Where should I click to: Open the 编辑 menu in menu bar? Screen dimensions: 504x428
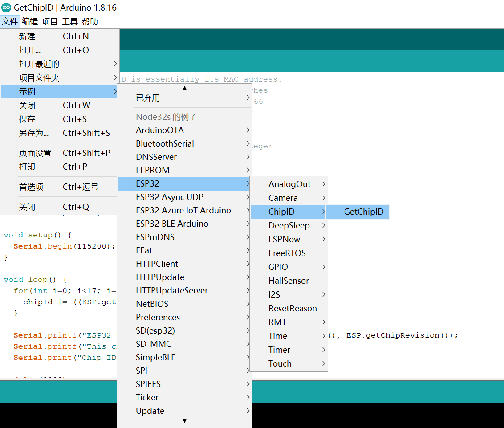click(x=30, y=21)
